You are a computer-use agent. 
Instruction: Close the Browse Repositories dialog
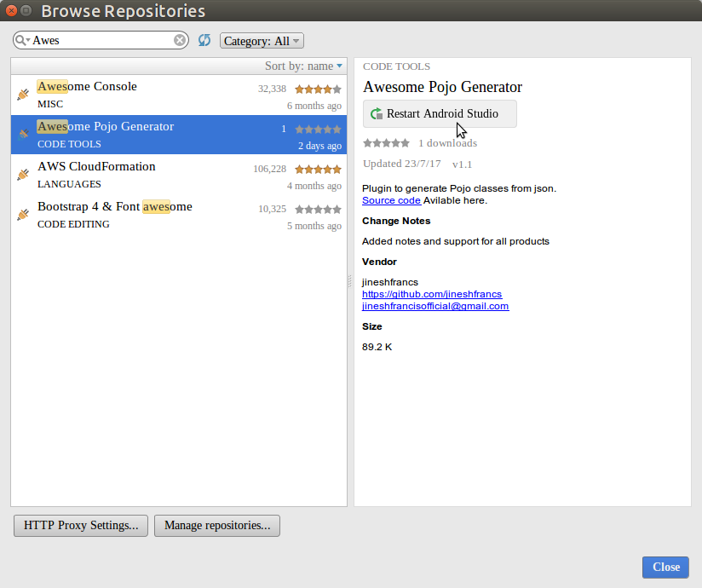[665, 567]
